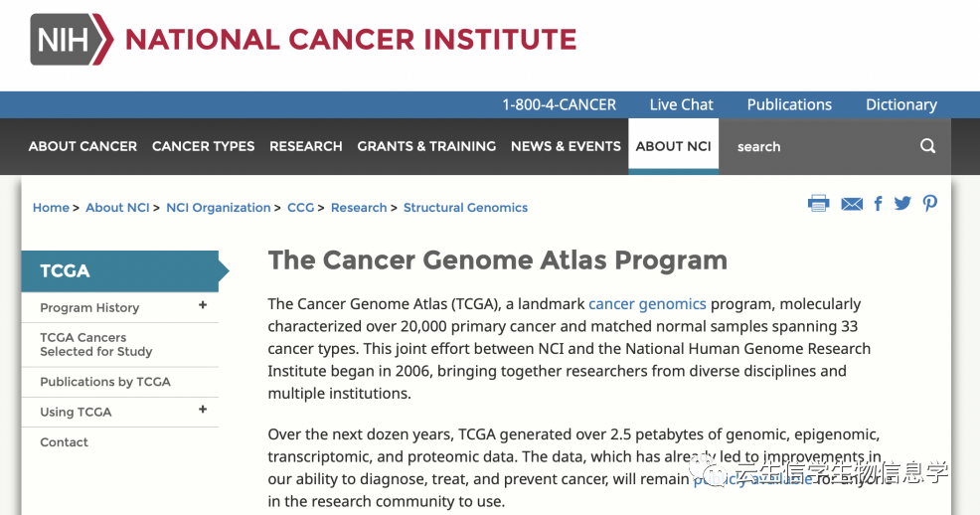Click the search magnifying glass icon
980x515 pixels.
[x=927, y=146]
